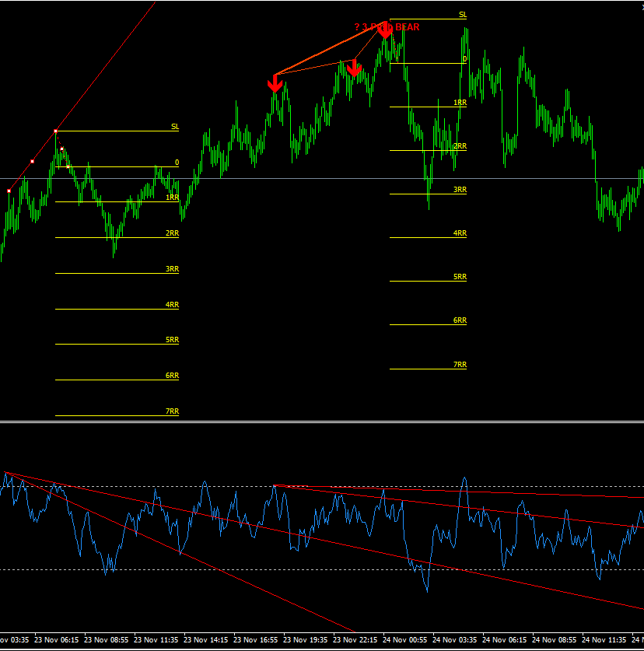Select the gray horizontal price line across the chart
The height and width of the screenshot is (651, 644).
(322, 179)
